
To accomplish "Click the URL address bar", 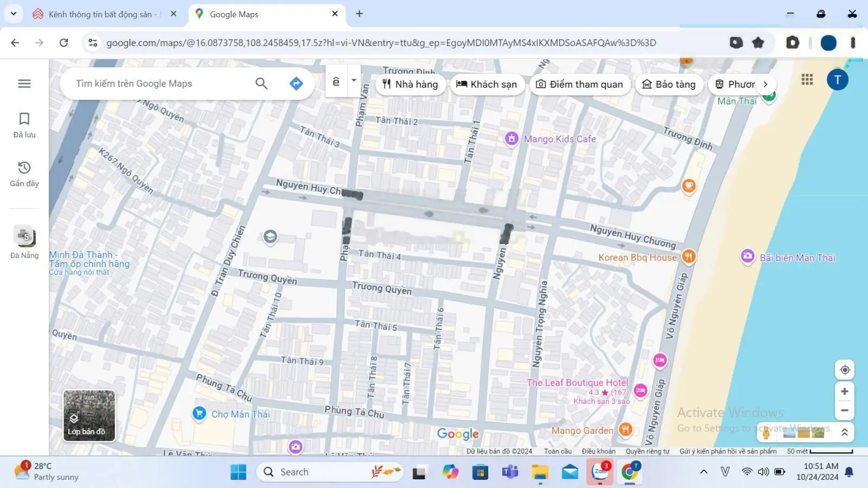I will (381, 42).
